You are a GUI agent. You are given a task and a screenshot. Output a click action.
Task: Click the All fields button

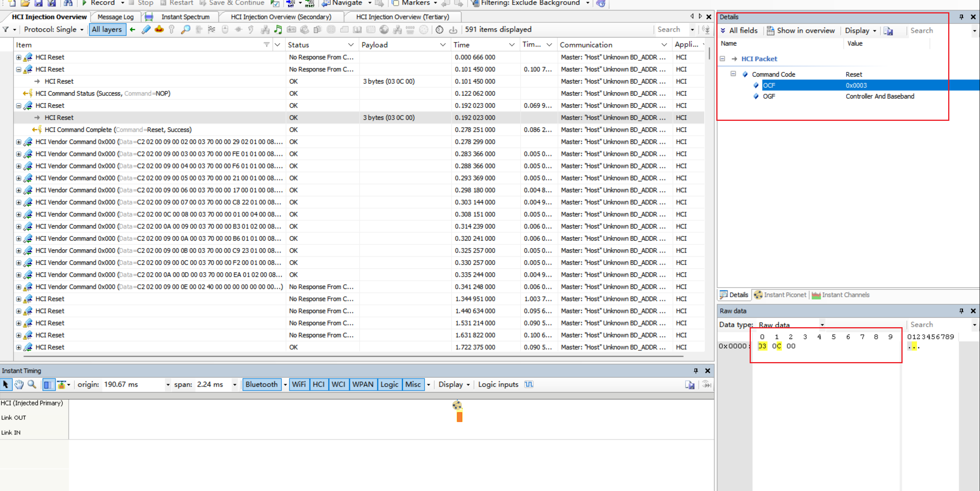point(739,31)
